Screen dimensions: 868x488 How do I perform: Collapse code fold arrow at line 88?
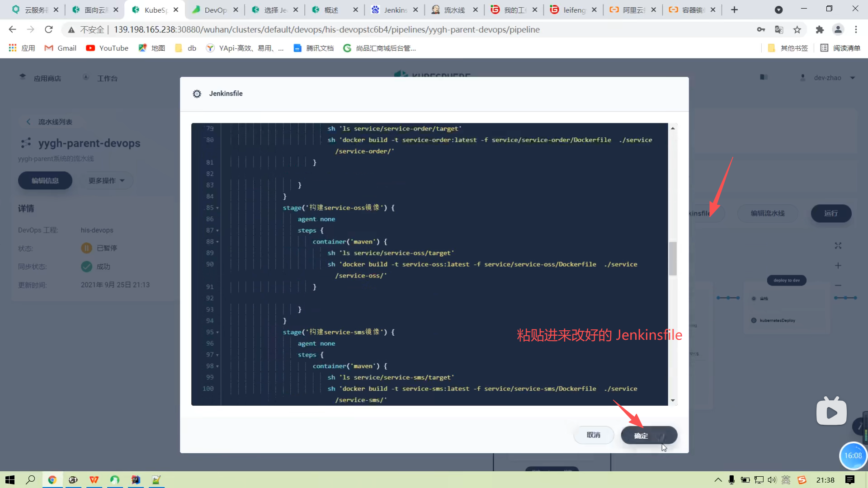217,242
